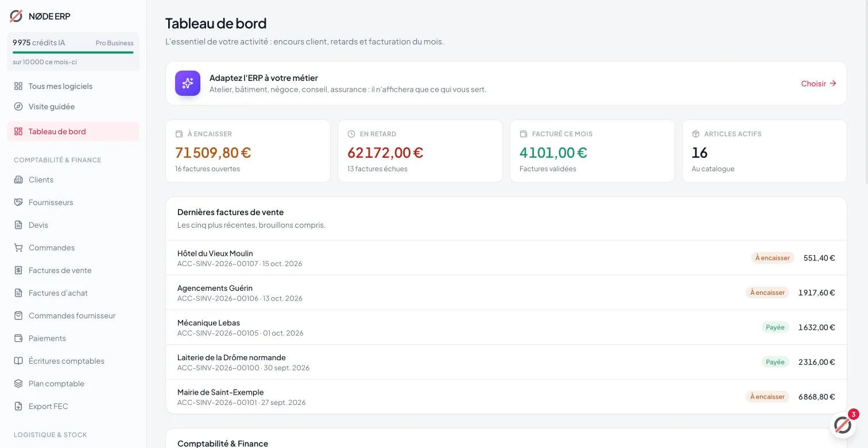This screenshot has width=868, height=448.
Task: Select the Facturé ce mois card
Action: click(592, 151)
